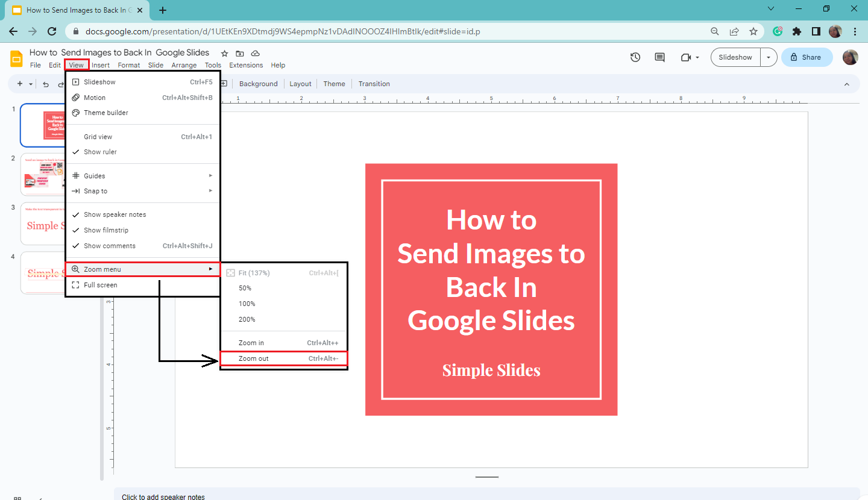Click the Background toolbar button
Screen dimensions: 868x500
coord(259,84)
